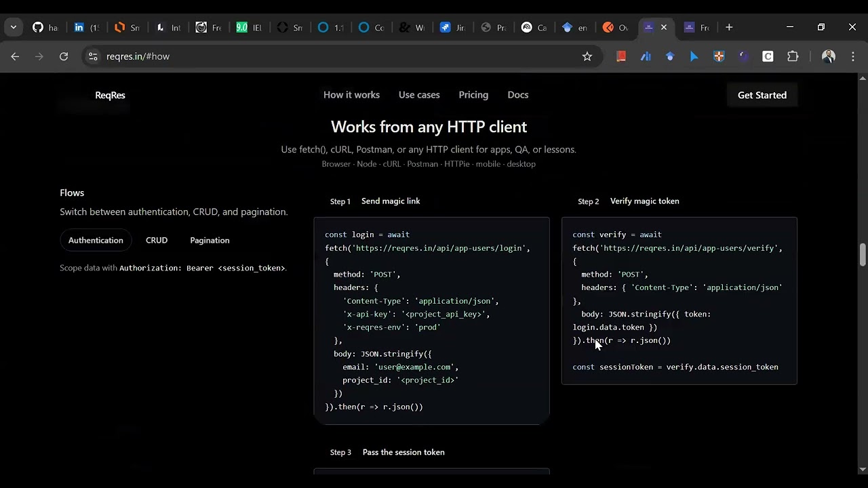Open the rightmost 'Fre' browser tab

pyautogui.click(x=696, y=27)
